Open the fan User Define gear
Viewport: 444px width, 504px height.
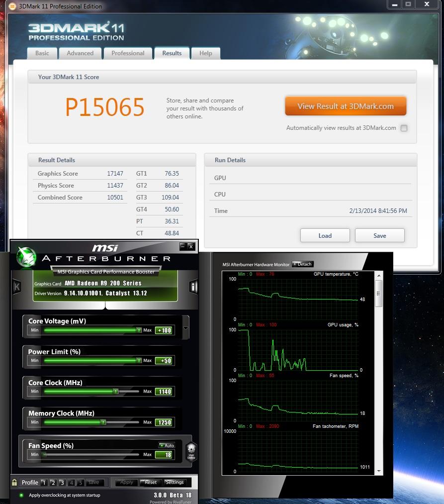click(x=191, y=452)
